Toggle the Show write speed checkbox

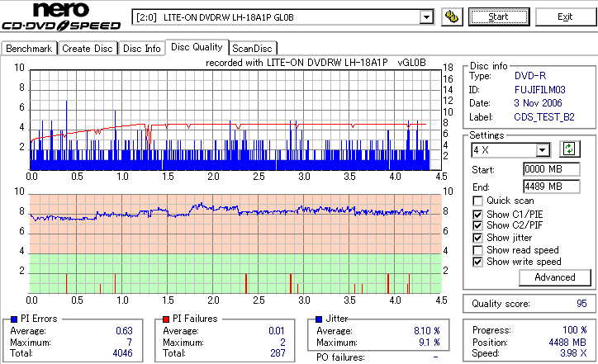point(477,262)
